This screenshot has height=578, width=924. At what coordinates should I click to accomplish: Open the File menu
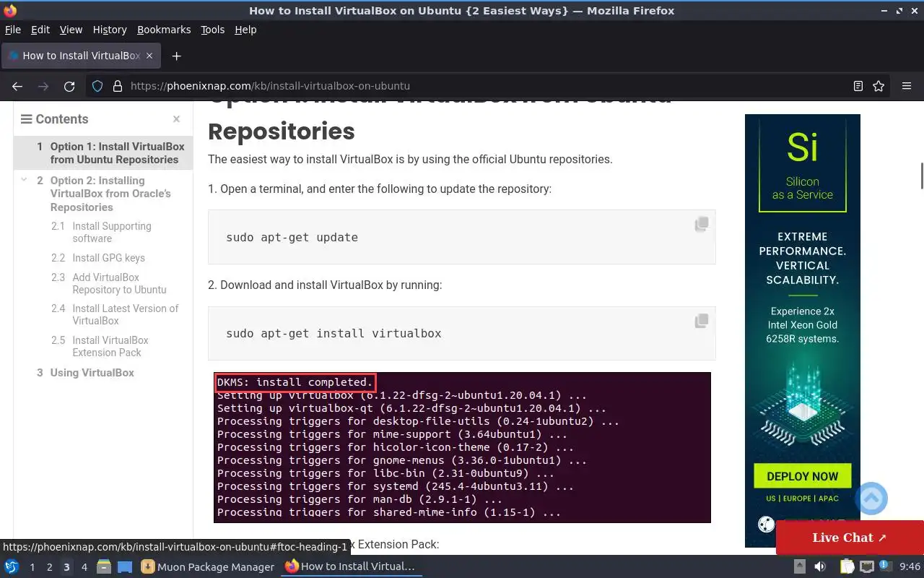coord(13,30)
